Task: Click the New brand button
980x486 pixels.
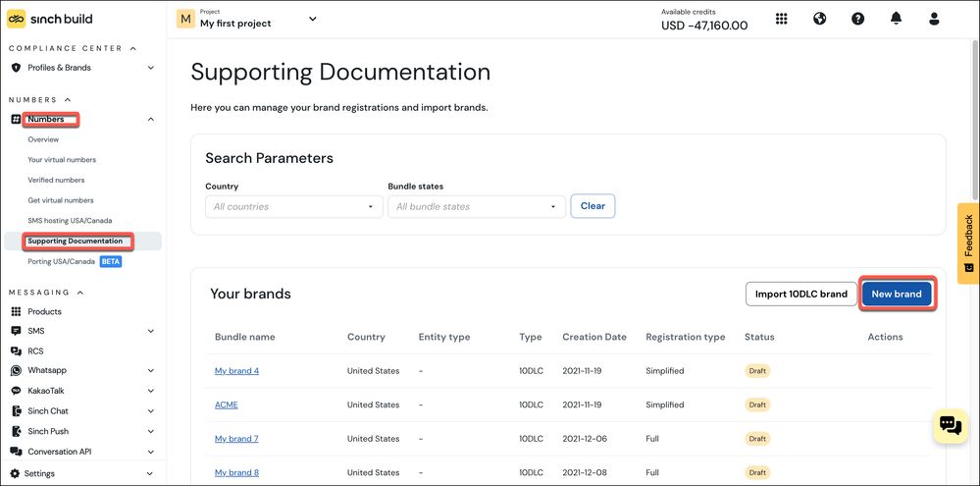Action: pyautogui.click(x=897, y=294)
